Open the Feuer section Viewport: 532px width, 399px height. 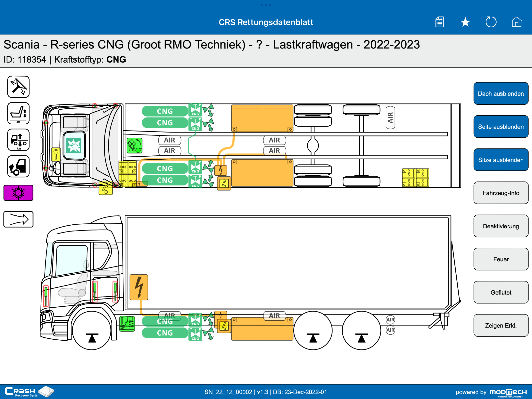pos(501,259)
